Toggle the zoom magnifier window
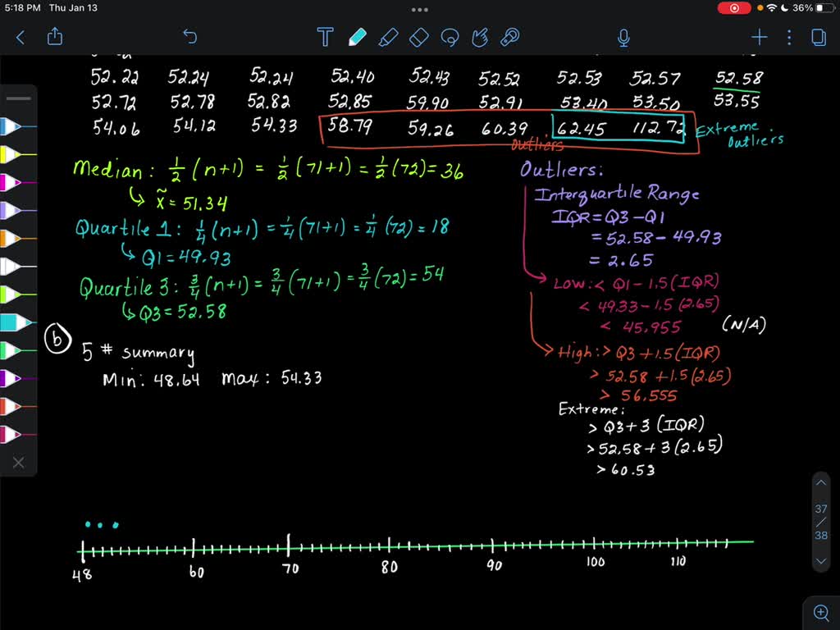Viewport: 840px width, 630px height. point(821,611)
